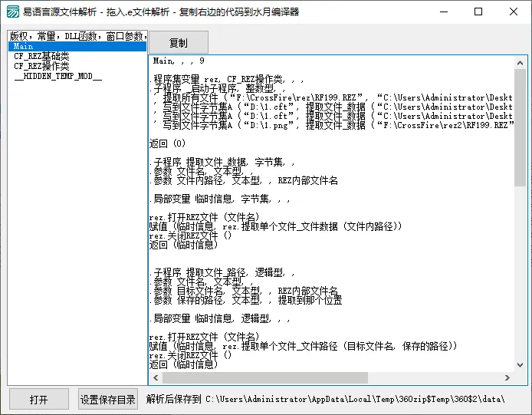The width and height of the screenshot is (532, 415).
Task: Select the __HIDDEN_TEMP_MOD__ entry
Action: (57, 77)
